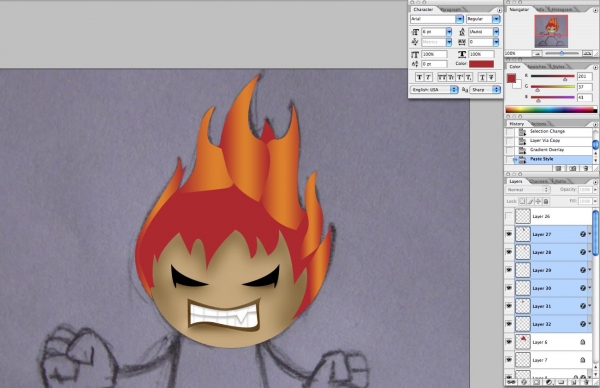
Task: Toggle All Caps text style
Action: (x=442, y=77)
